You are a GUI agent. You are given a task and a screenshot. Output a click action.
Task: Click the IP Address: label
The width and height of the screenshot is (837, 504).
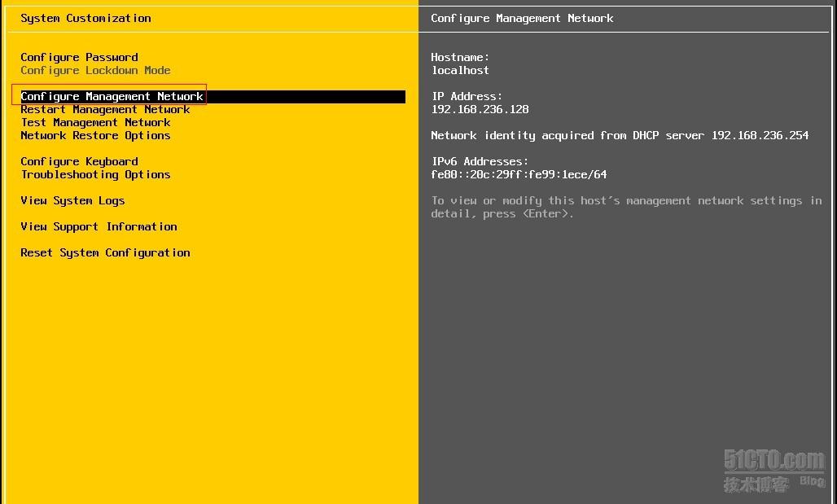467,97
